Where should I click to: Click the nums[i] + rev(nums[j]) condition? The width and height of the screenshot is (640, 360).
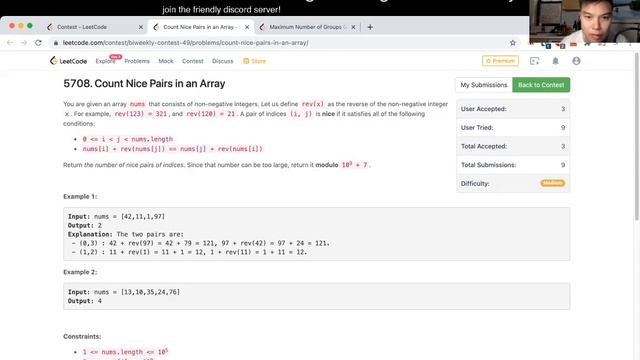pyautogui.click(x=173, y=149)
